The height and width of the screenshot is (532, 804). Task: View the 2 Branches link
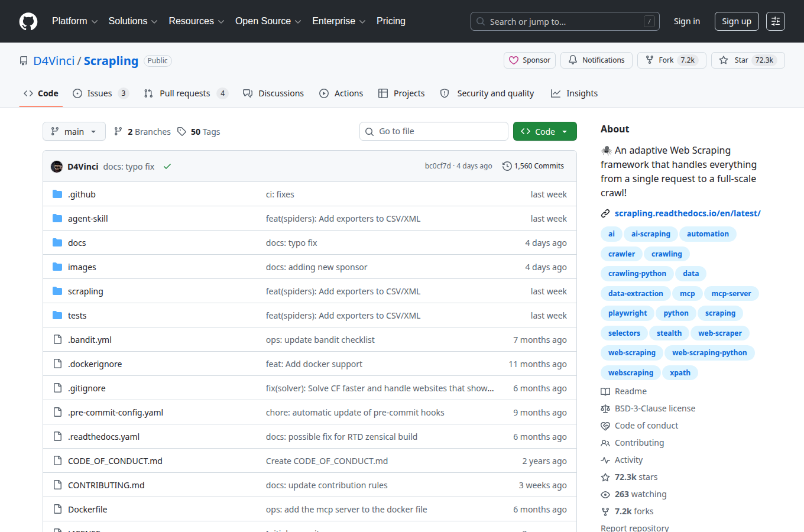142,131
